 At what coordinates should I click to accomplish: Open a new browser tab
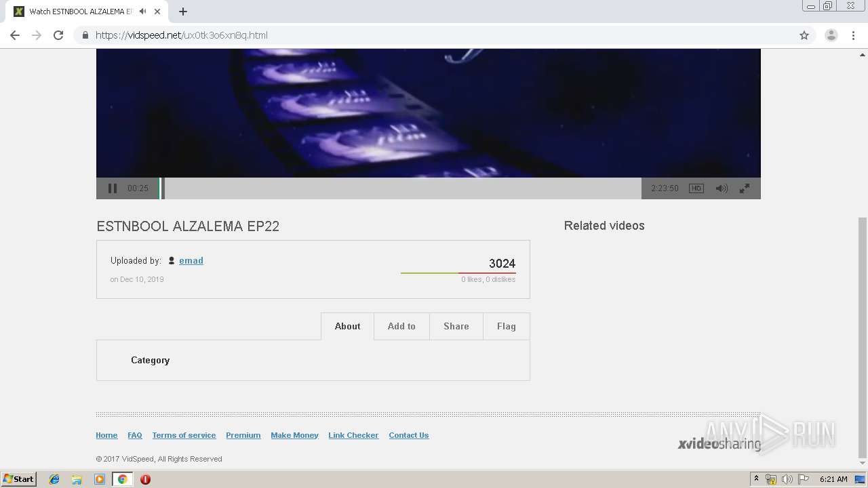(x=183, y=12)
